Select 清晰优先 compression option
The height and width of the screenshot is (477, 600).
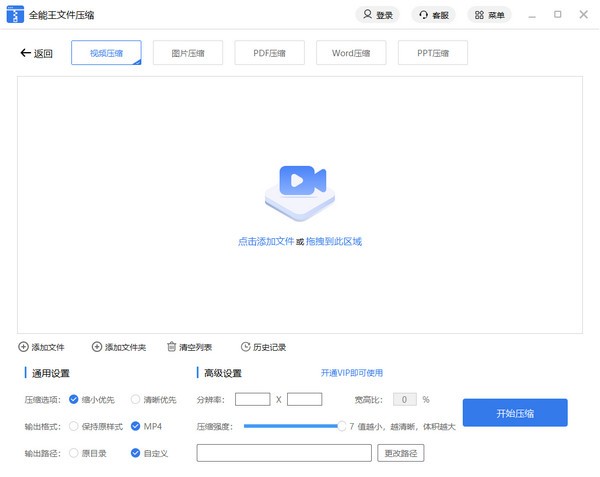point(135,399)
